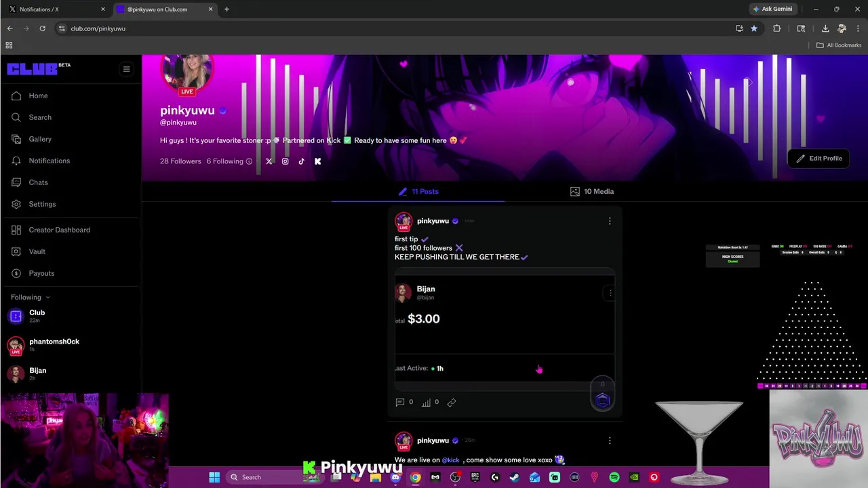Open phantomsh0ck in the Following list
The width and height of the screenshot is (868, 488).
[x=43, y=345]
